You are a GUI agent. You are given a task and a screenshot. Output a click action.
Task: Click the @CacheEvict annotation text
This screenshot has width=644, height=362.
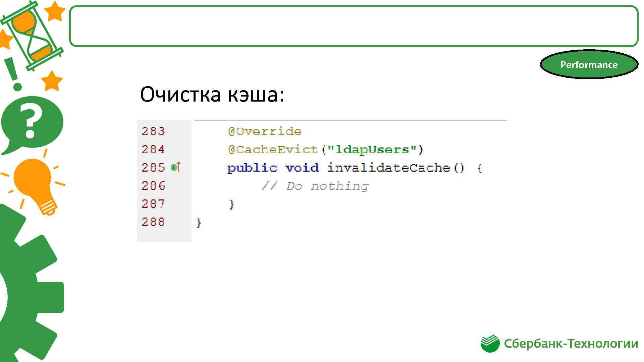click(x=273, y=149)
